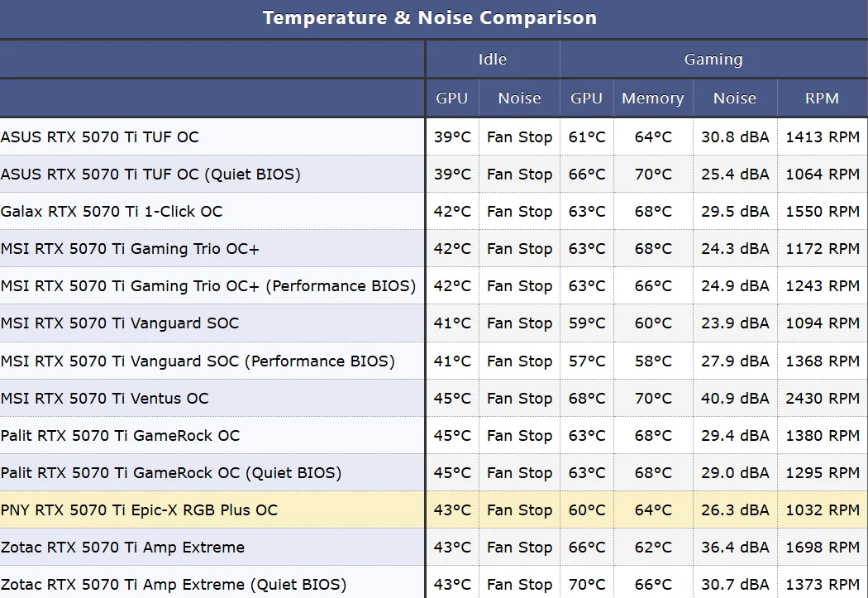
Task: Click the 36.4 dBA noise cell
Action: click(x=735, y=548)
